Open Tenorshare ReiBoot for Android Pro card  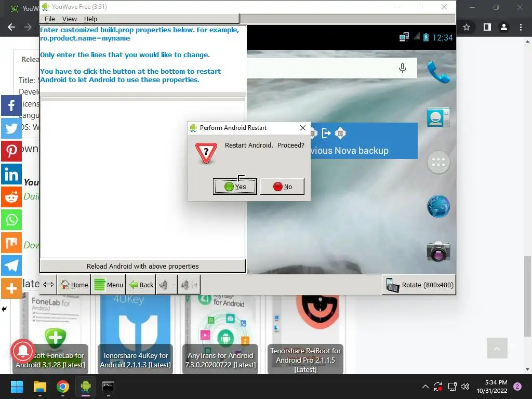(305, 334)
